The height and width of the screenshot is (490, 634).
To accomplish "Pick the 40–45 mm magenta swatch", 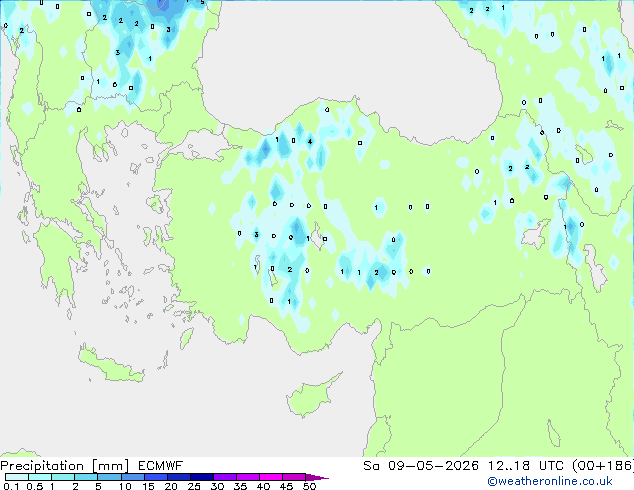I will pos(271,477).
